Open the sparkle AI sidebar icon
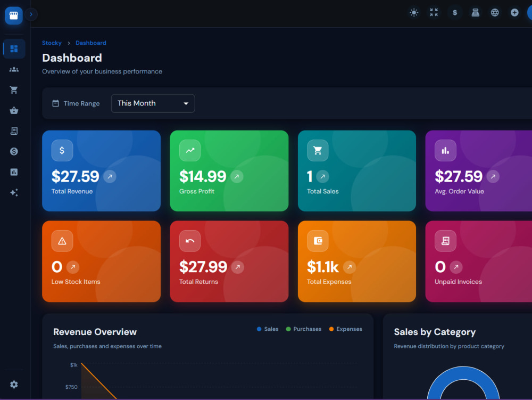Screen dimensions: 532x400 pos(14,192)
